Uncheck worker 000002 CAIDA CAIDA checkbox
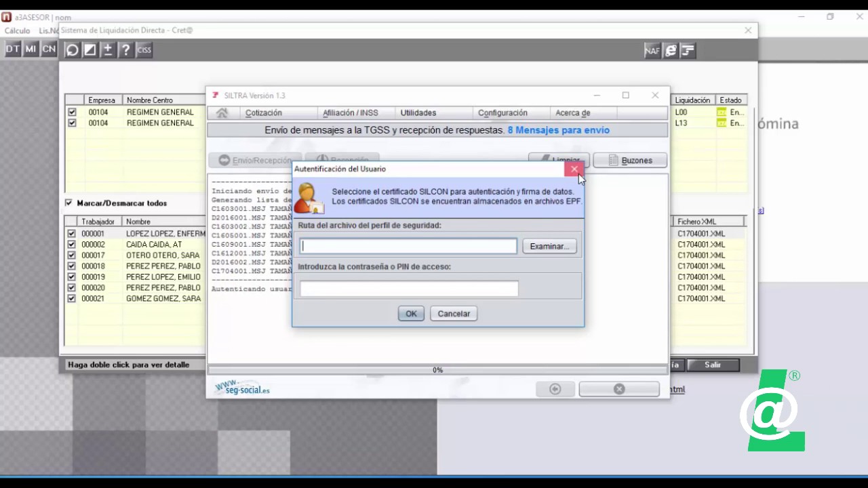This screenshot has width=868, height=488. [x=72, y=245]
